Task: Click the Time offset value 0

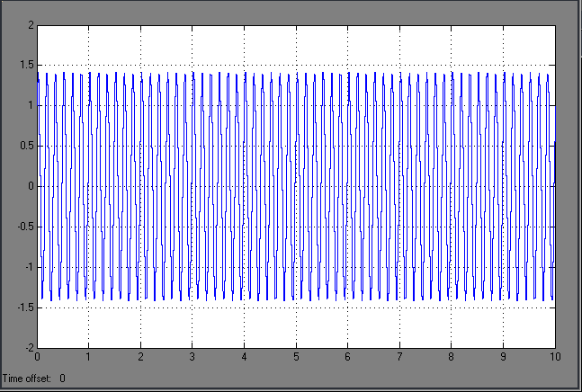Action: [62, 379]
